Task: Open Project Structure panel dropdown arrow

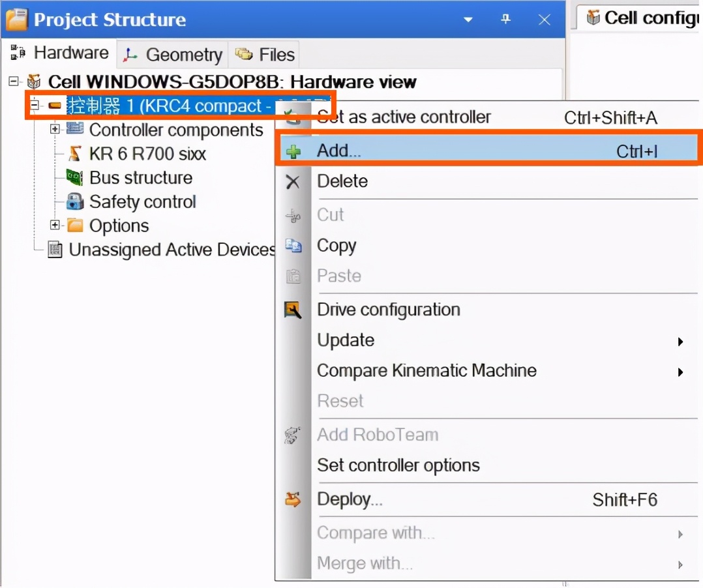Action: [468, 20]
